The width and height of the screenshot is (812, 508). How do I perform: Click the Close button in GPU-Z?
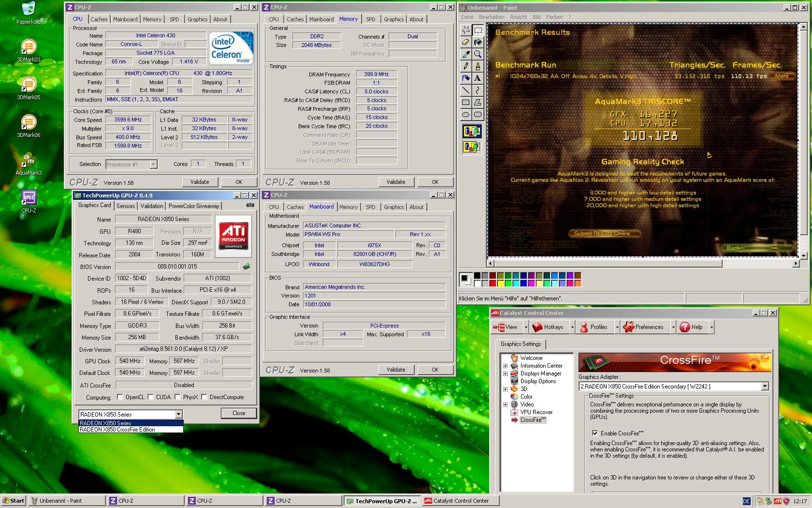239,413
